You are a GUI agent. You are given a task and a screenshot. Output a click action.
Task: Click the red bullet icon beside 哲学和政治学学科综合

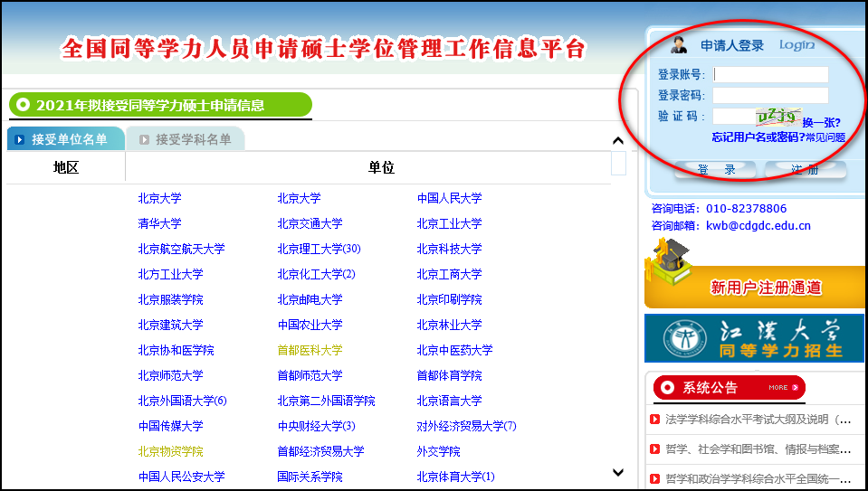pos(655,479)
